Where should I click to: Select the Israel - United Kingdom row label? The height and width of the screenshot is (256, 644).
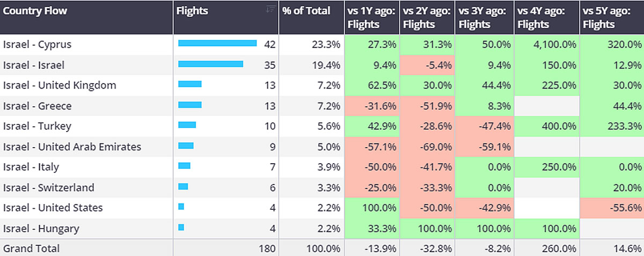click(x=60, y=85)
